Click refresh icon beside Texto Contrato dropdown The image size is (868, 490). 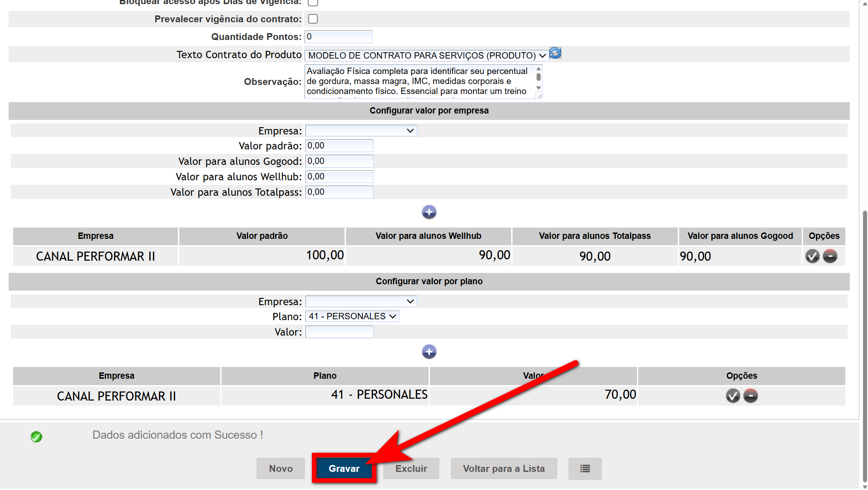point(555,54)
